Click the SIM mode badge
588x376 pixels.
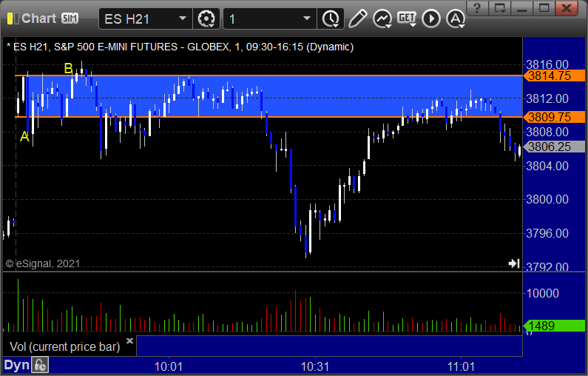(70, 19)
